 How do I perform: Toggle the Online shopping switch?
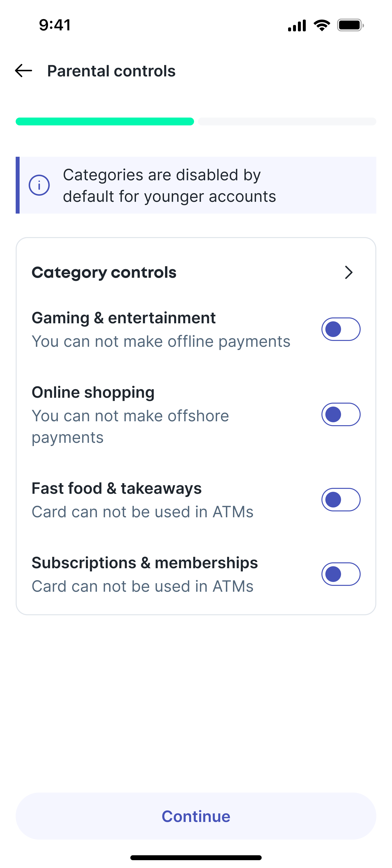pyautogui.click(x=341, y=414)
